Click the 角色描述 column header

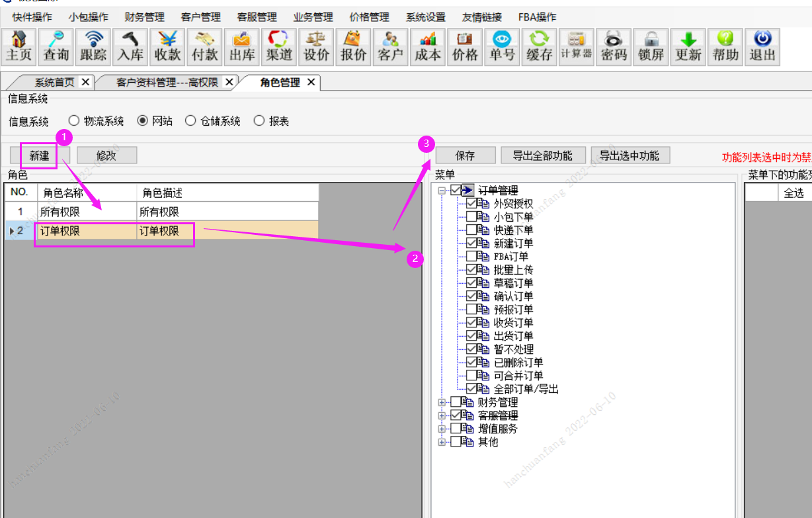click(227, 193)
